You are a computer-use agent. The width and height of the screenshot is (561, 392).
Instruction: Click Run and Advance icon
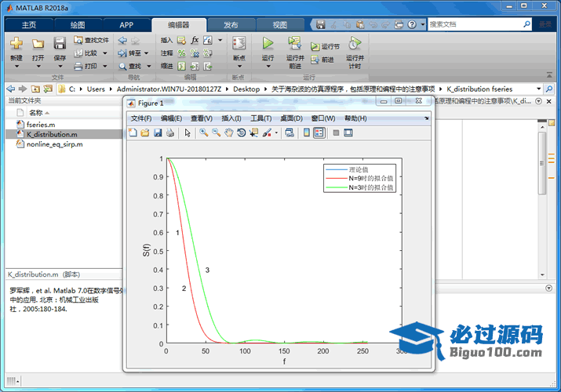tap(295, 43)
